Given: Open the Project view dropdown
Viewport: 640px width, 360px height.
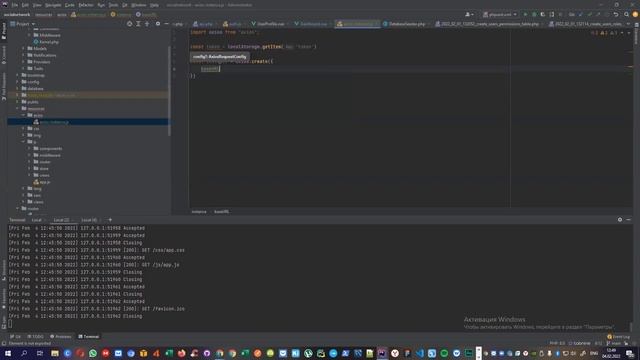Looking at the screenshot, I should pos(23,24).
